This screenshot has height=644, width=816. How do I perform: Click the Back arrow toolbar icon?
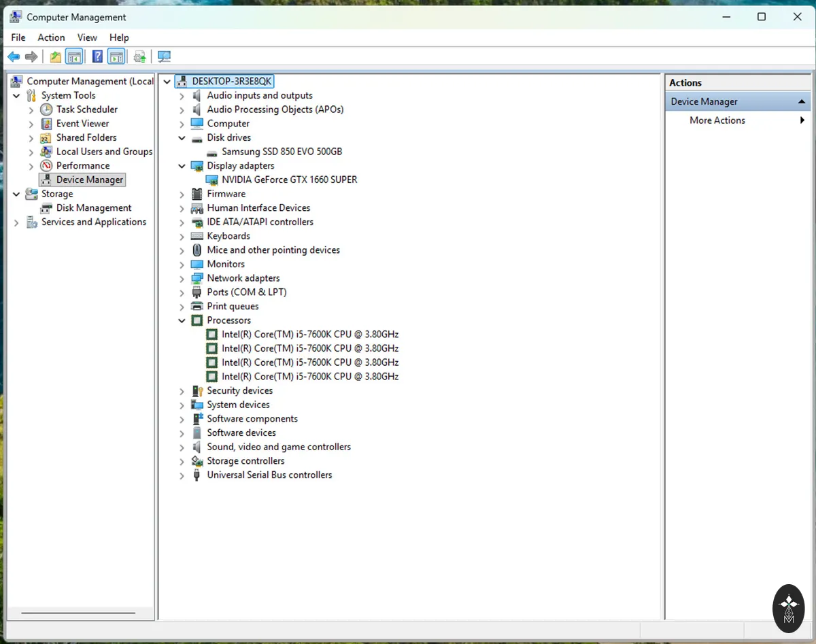coord(14,57)
